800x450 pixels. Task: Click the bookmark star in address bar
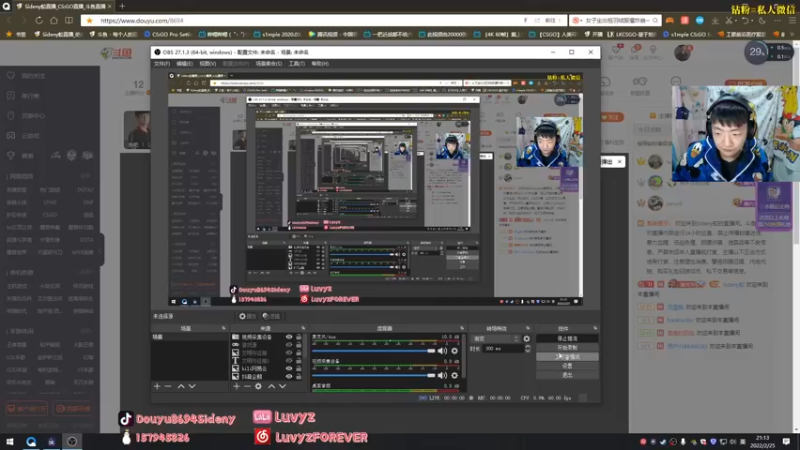[x=90, y=20]
